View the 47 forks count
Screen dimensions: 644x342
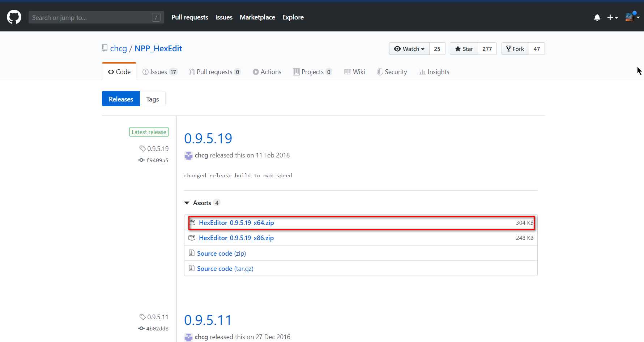click(x=537, y=49)
